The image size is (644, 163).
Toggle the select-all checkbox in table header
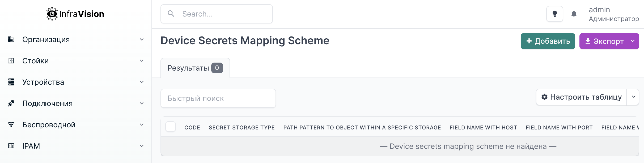[171, 127]
